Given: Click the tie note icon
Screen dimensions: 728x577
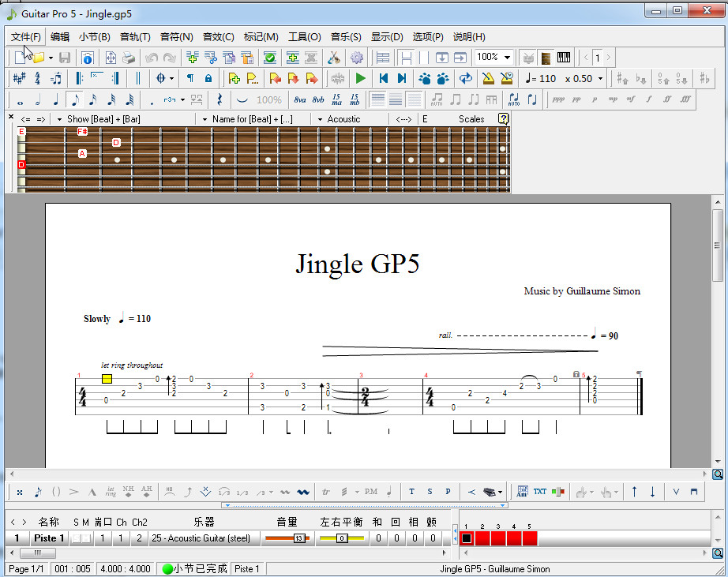Looking at the screenshot, I should [242, 99].
